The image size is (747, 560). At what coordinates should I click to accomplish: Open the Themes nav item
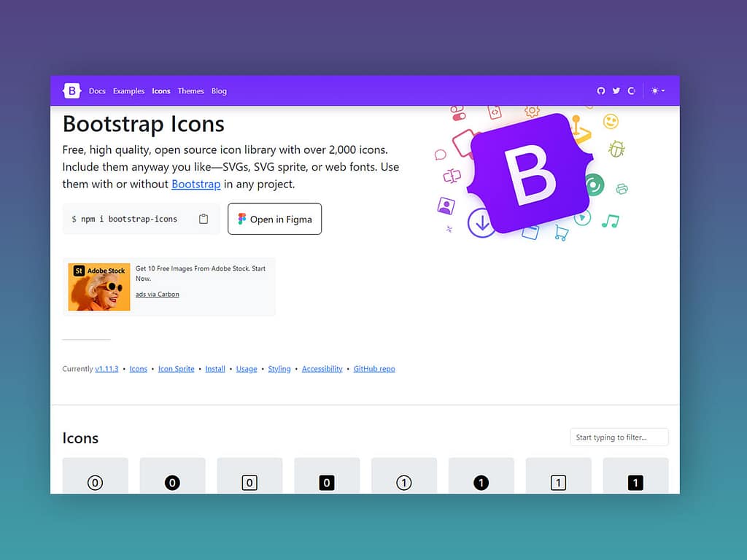coord(190,91)
